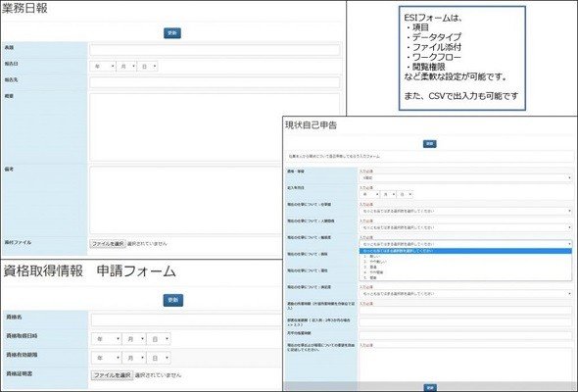
Task: Select option number 3 in the open dropdown list
Action: tap(465, 267)
